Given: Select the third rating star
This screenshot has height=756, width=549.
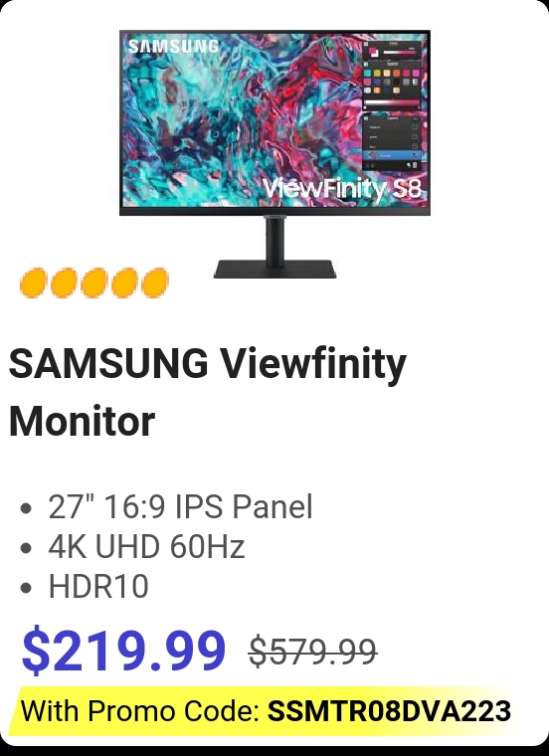Looking at the screenshot, I should pos(94,283).
